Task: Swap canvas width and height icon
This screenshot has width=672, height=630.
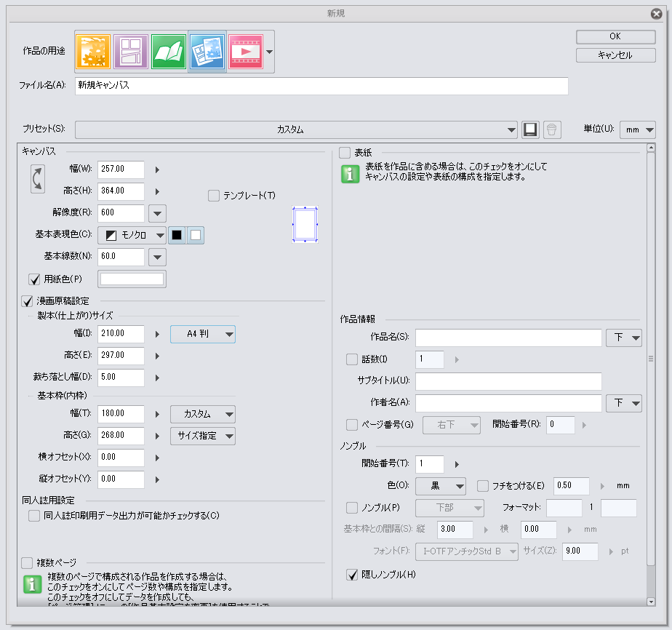Action: 38,179
